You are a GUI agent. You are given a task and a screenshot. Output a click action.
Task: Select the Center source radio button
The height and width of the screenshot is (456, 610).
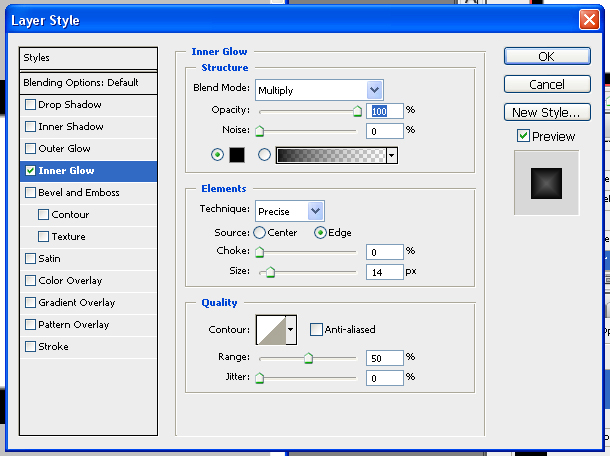[x=260, y=233]
